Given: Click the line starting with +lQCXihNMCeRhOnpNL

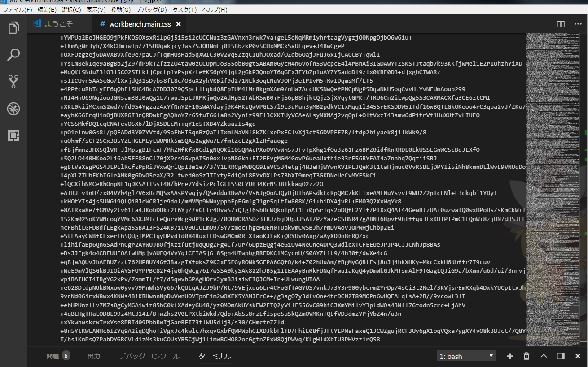Looking at the screenshot, I should tap(192, 184).
